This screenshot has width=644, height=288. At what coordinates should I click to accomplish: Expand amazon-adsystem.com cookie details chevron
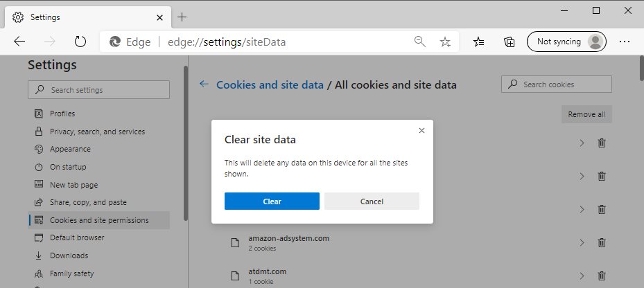coord(582,243)
